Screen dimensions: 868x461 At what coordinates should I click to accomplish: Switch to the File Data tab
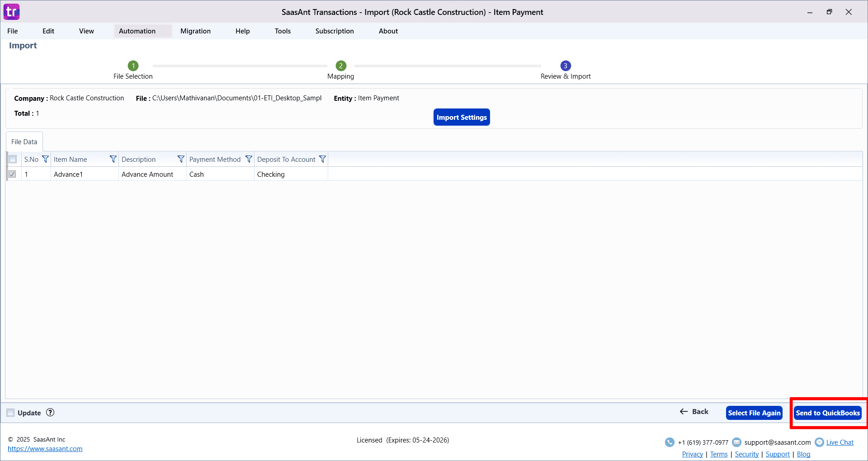(24, 141)
